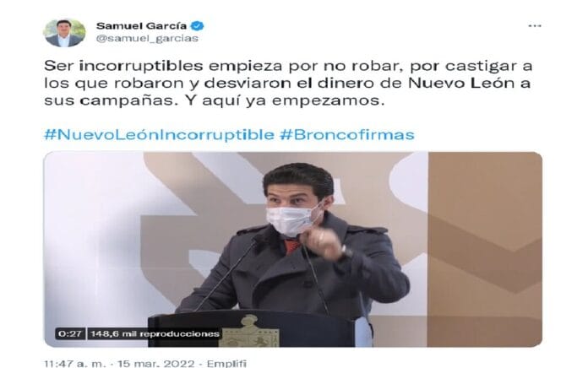Open the Emplifi source link
This screenshot has width=588, height=368.
point(226,364)
